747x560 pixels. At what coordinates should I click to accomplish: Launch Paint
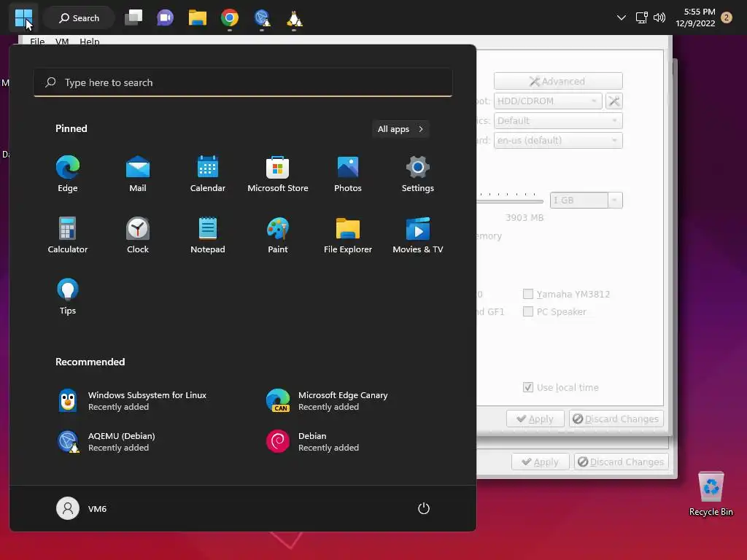pyautogui.click(x=278, y=236)
